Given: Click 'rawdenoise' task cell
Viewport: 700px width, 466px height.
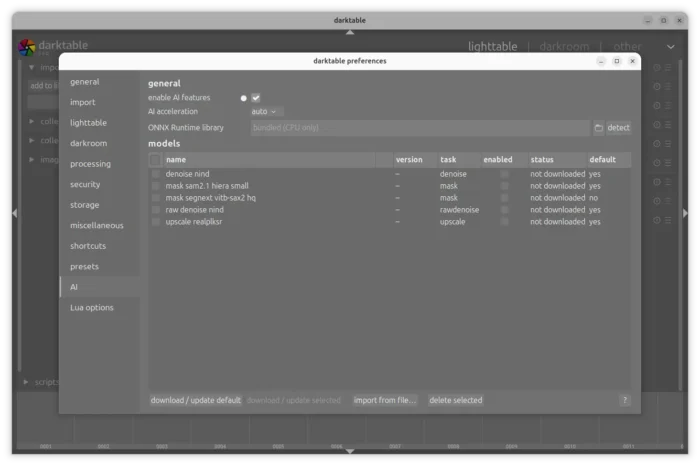Looking at the screenshot, I should [459, 210].
